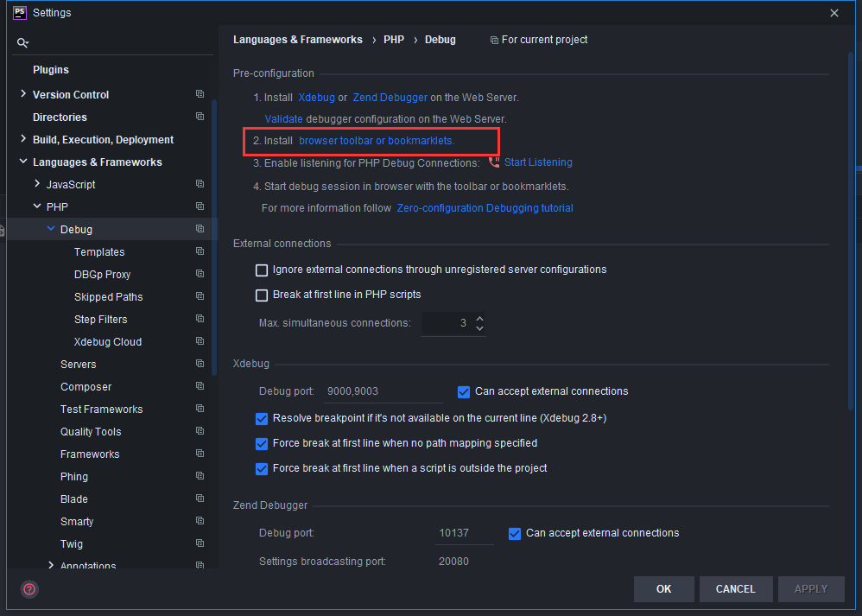Click the Zend Debugger port 10137 field
The image size is (862, 616).
tap(464, 533)
